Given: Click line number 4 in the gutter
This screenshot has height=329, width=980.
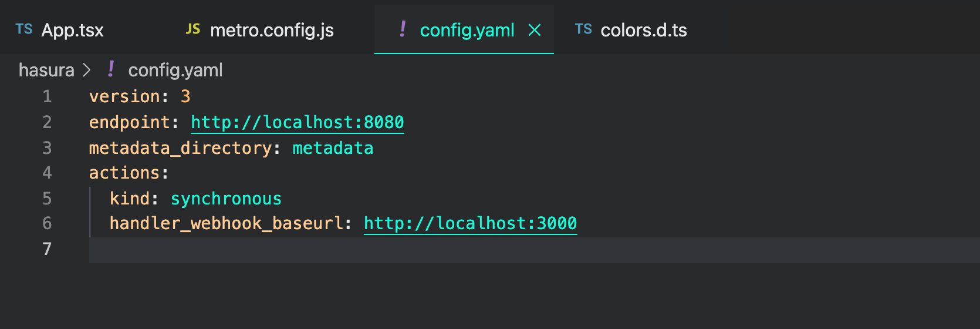Looking at the screenshot, I should coord(47,173).
